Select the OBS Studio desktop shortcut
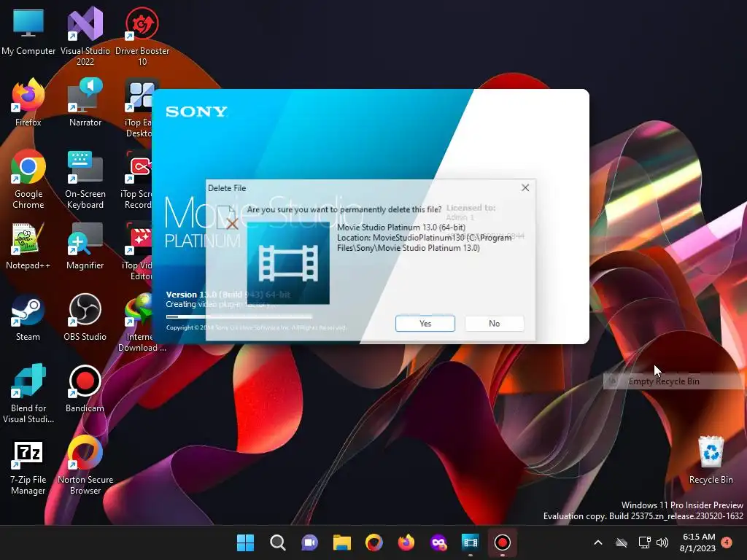This screenshot has width=747, height=560. point(85,317)
